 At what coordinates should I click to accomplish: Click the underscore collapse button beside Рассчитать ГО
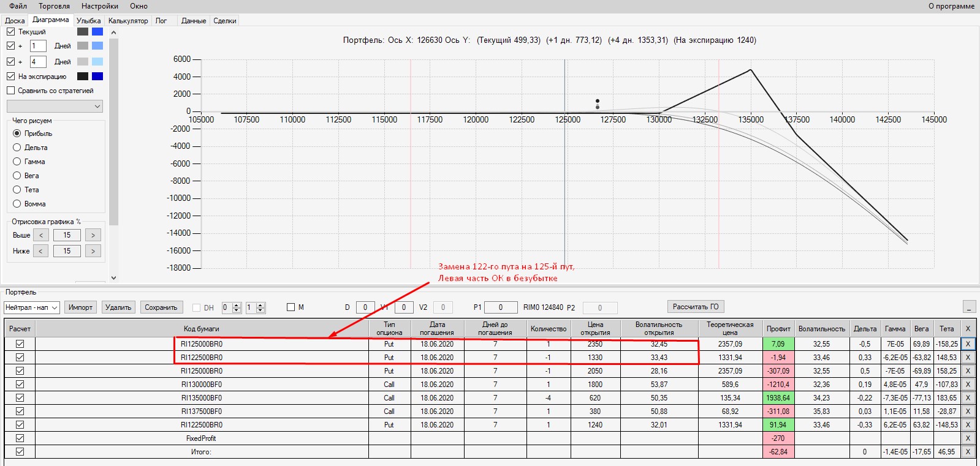pos(969,307)
